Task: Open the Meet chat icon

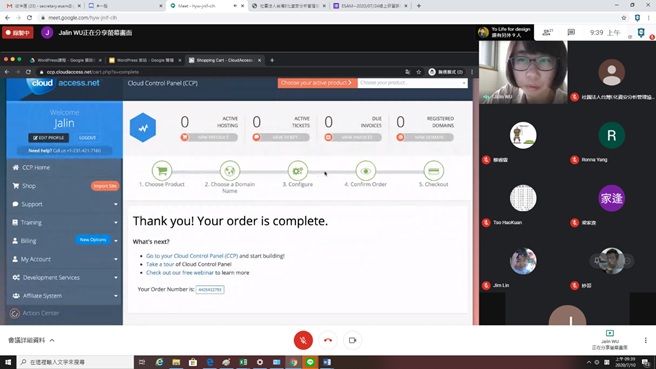Action: tap(571, 33)
